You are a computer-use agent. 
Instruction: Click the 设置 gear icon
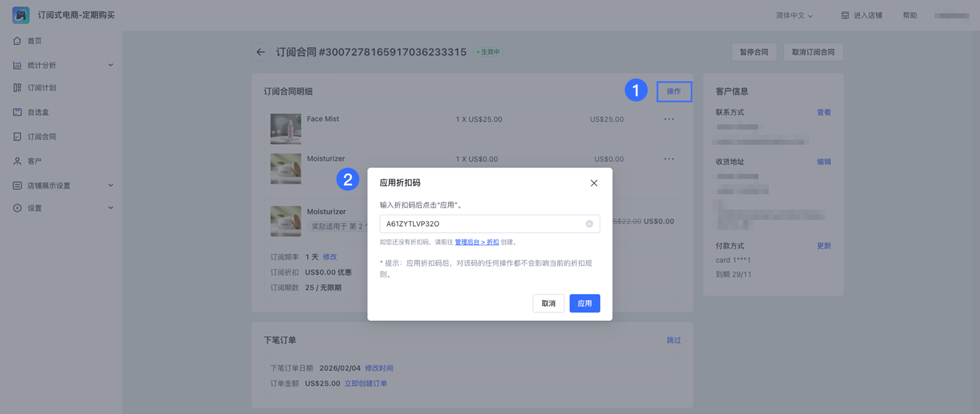(x=17, y=208)
